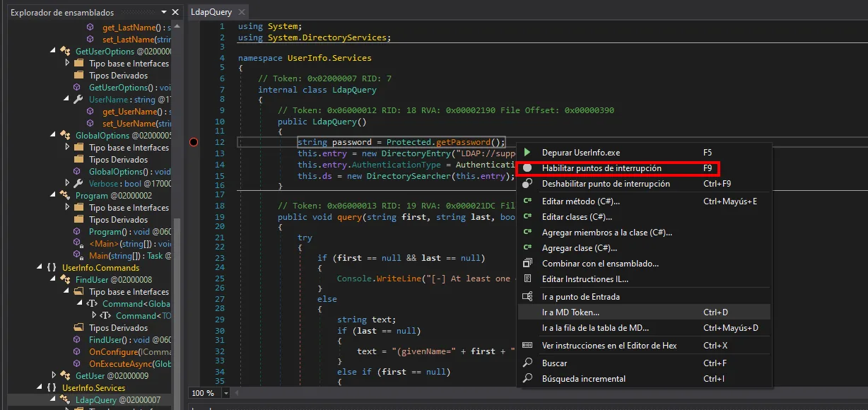
Task: Select set_UserName(string) in the tree
Action: 137,124
